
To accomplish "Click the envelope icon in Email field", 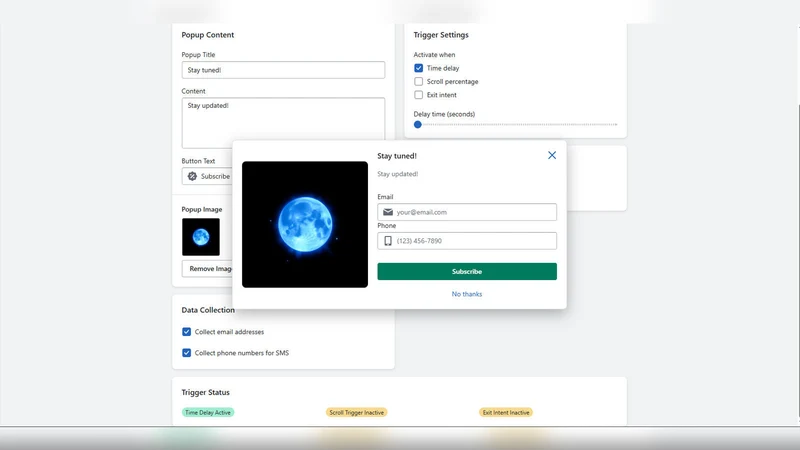I will pos(388,212).
